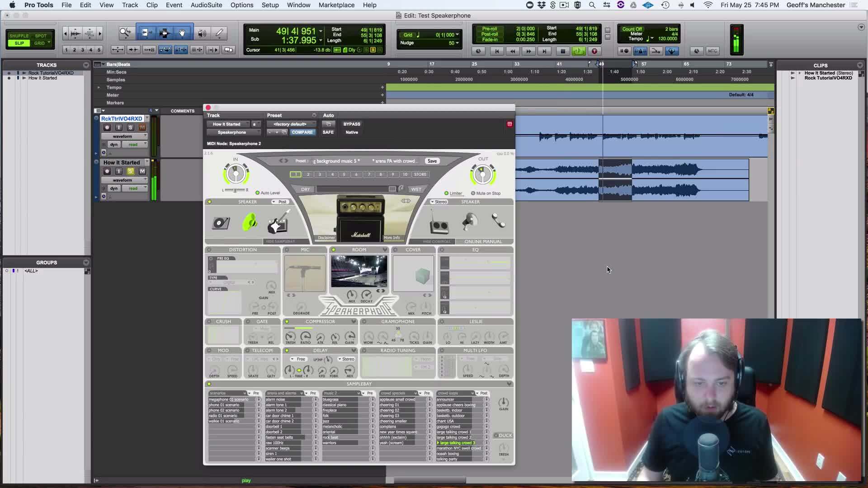Open the Nudge value dropdown
Viewport: 868px width, 488px height.
(457, 43)
